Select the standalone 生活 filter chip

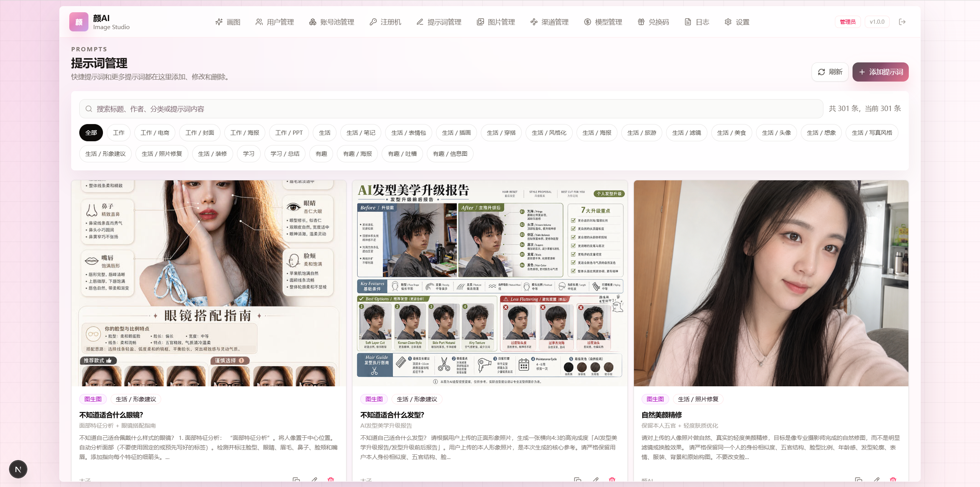pyautogui.click(x=325, y=133)
